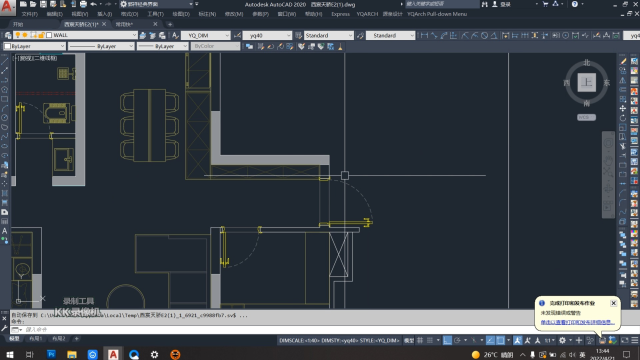Viewport: 640px width, 360px height.
Task: Open the Standard table style dropdown
Action: point(329,36)
